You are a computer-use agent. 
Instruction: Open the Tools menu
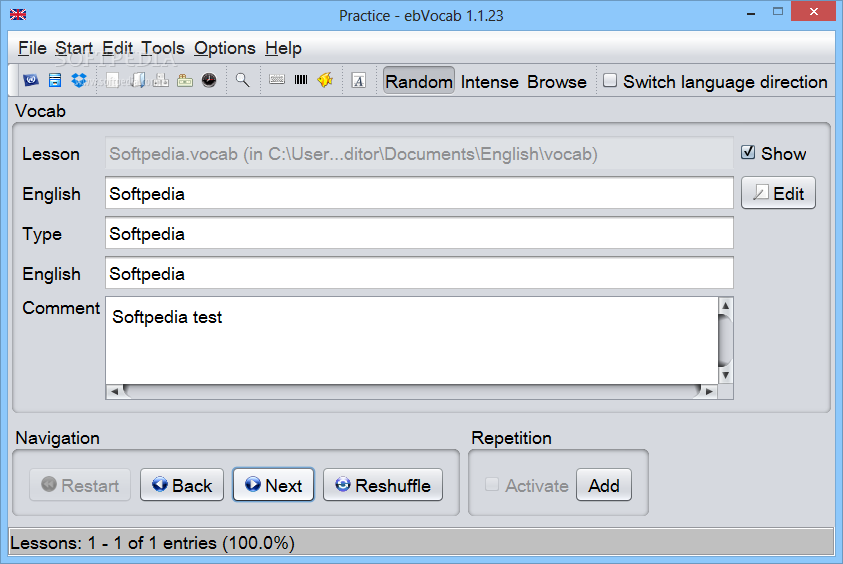[163, 48]
